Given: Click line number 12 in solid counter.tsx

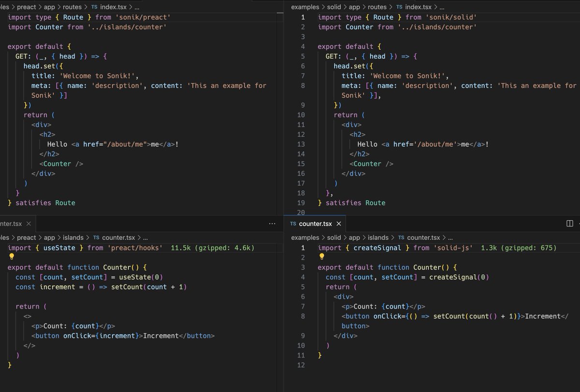Looking at the screenshot, I should click(x=301, y=365).
